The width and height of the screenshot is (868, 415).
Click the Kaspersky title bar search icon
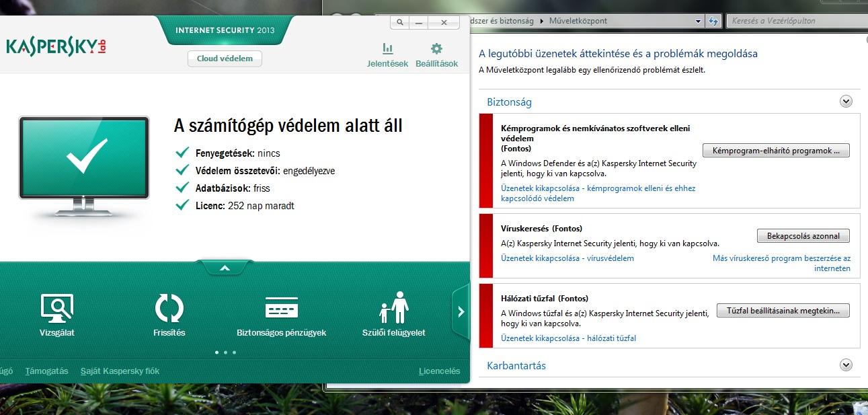(x=400, y=22)
